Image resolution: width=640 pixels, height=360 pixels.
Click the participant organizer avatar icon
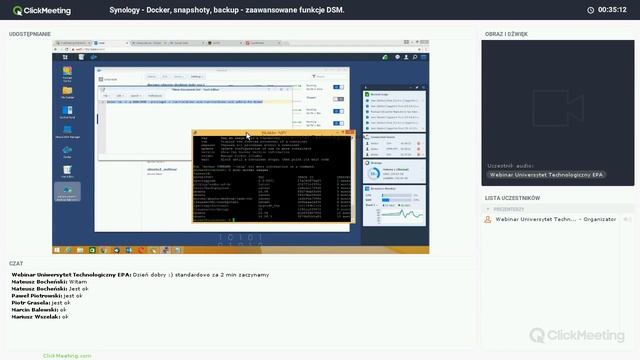[487, 220]
